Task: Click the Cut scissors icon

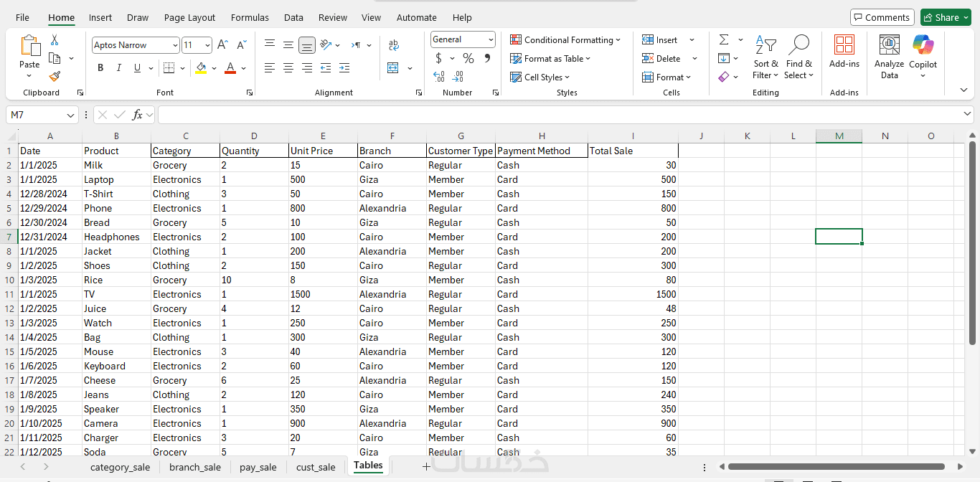Action: [55, 40]
